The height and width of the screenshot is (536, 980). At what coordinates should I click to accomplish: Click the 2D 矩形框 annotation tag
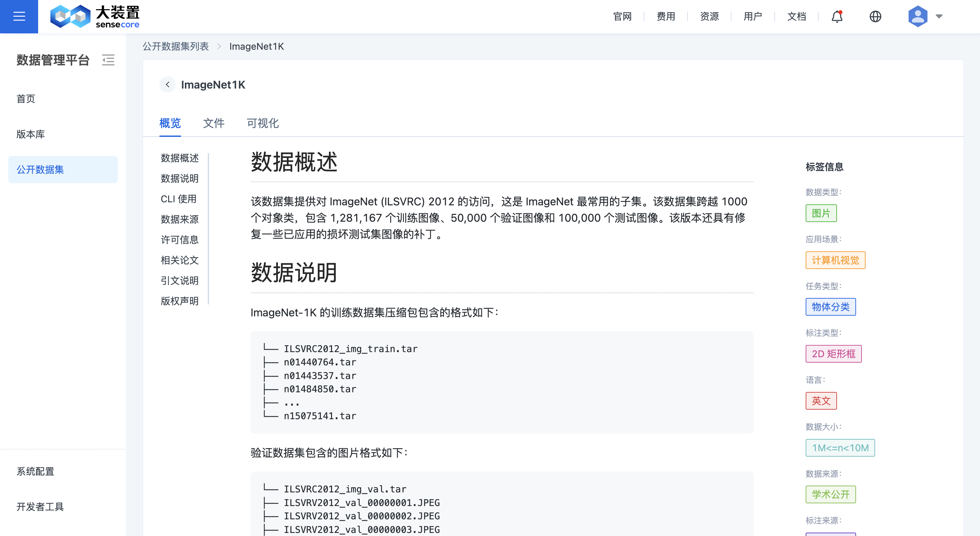834,354
